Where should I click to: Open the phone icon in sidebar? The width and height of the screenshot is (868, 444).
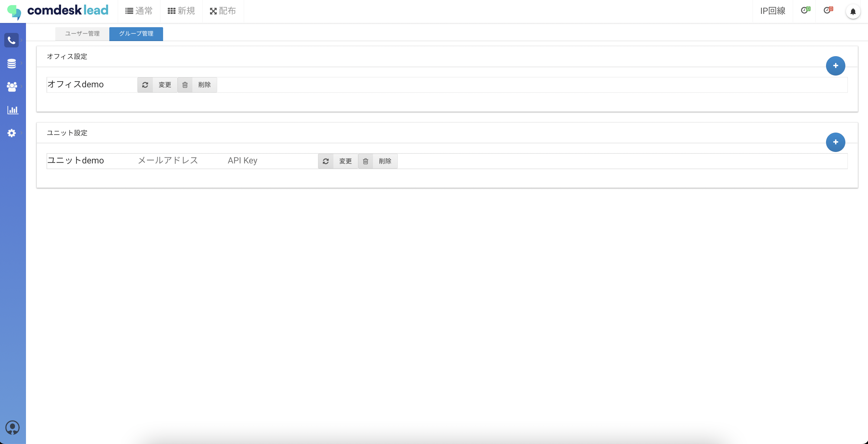coord(11,40)
